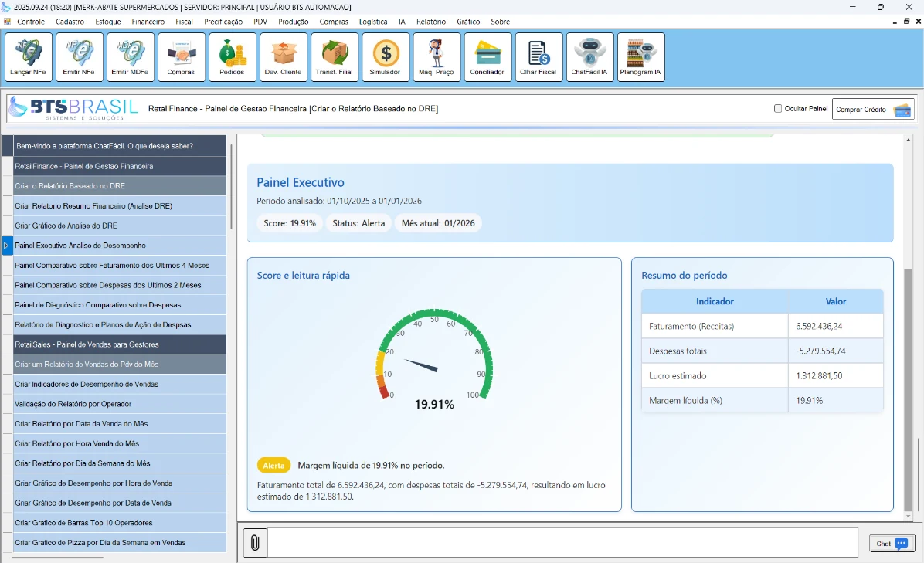Open the Maq. Preço tool
This screenshot has width=924, height=563.
click(437, 56)
